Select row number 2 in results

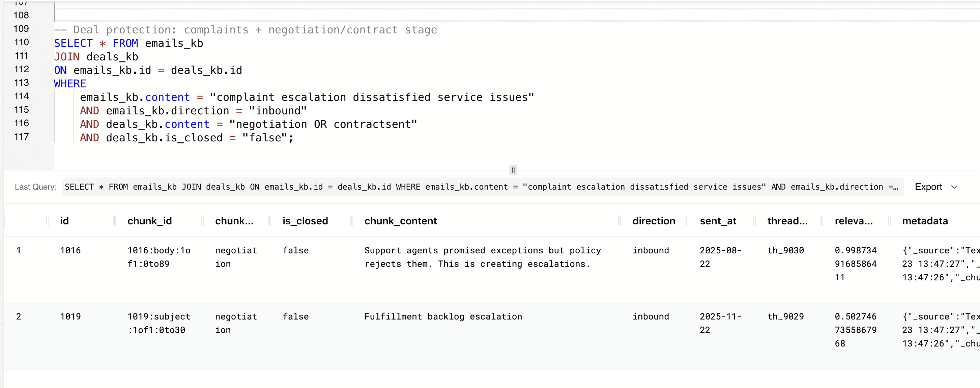point(18,316)
